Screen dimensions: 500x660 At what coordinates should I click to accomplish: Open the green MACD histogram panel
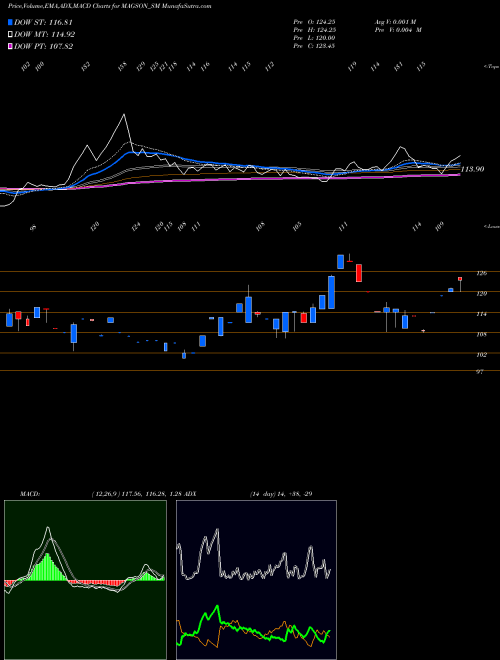pyautogui.click(x=85, y=580)
